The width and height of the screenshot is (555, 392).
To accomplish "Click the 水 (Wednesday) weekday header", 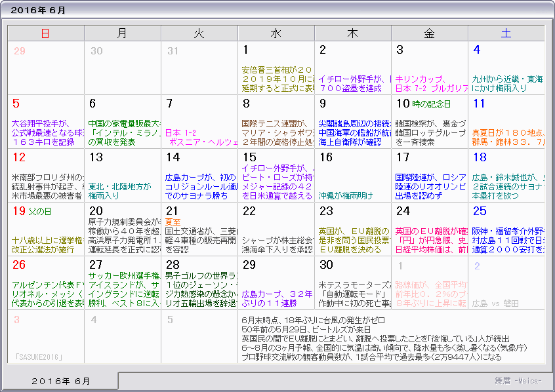I will click(x=276, y=33).
